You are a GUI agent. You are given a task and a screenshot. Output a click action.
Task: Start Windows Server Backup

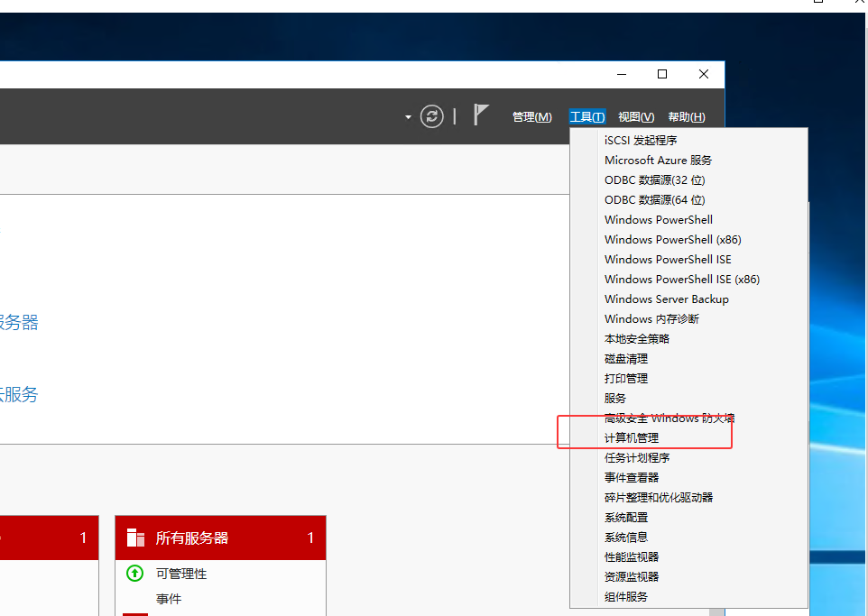[666, 299]
